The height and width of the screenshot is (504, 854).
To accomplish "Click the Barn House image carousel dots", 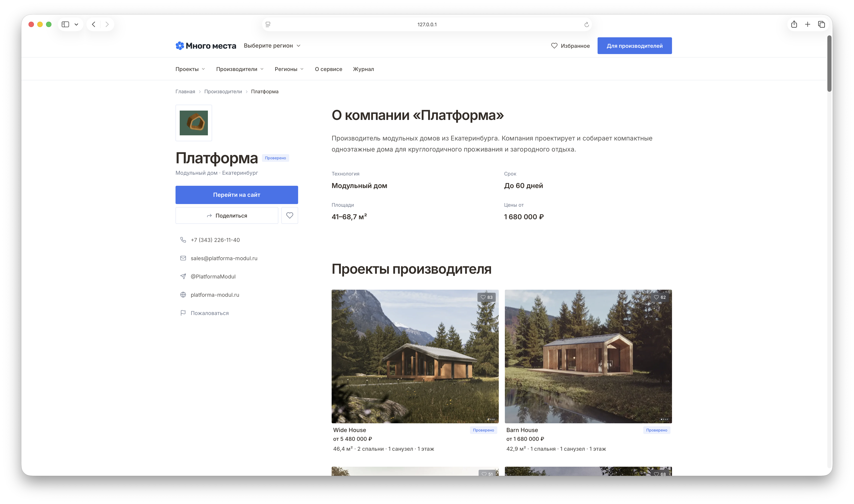I will (x=664, y=419).
